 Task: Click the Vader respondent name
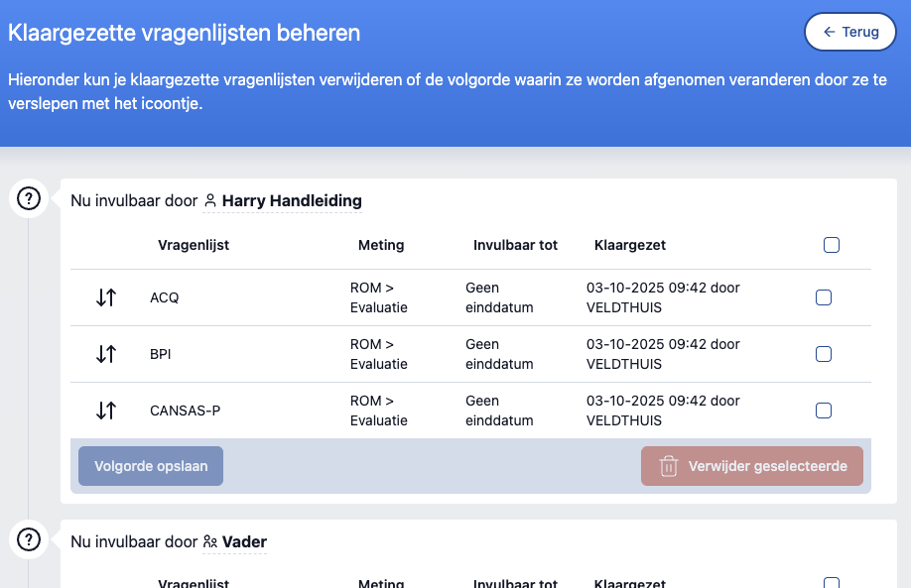coord(244,542)
